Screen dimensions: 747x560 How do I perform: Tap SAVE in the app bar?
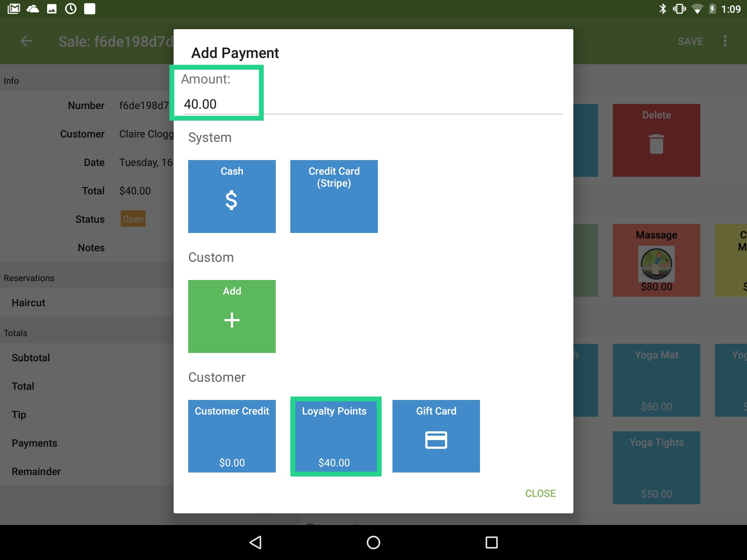click(x=690, y=41)
